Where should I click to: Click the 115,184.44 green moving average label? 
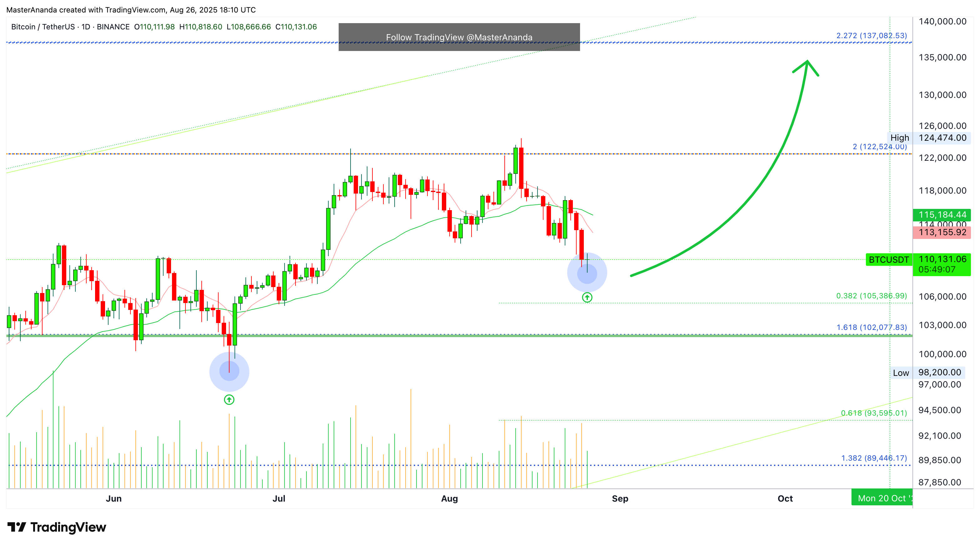coord(942,215)
